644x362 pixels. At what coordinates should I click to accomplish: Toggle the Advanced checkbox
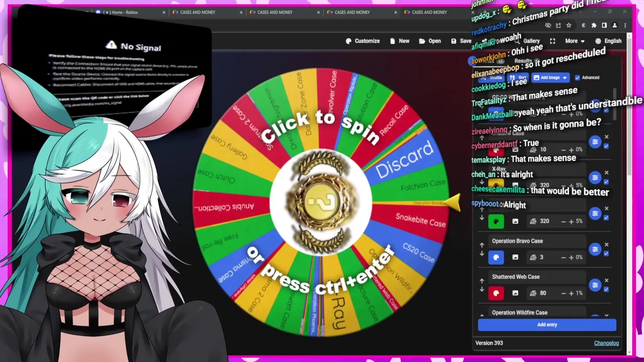tap(577, 77)
